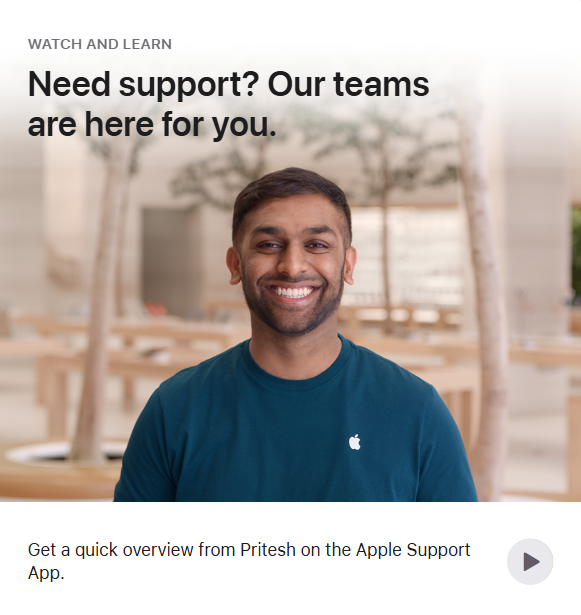Open the caption starting 'Get a quick overview'
This screenshot has height=615, width=581.
pos(249,561)
